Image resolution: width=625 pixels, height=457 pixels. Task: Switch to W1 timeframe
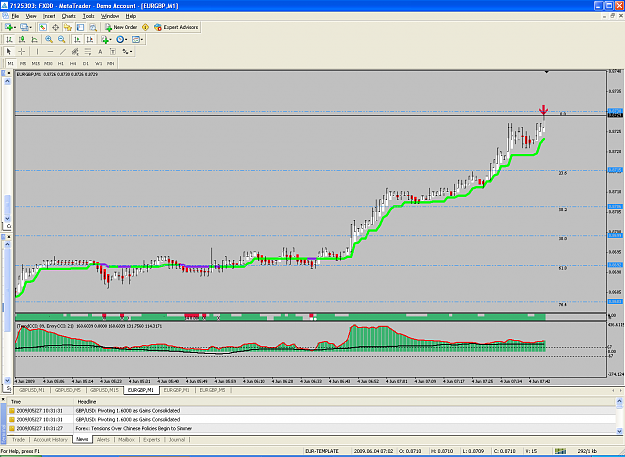point(98,63)
